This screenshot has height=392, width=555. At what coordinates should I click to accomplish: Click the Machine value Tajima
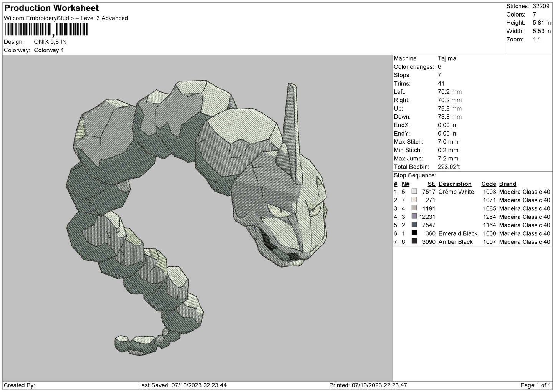point(447,58)
